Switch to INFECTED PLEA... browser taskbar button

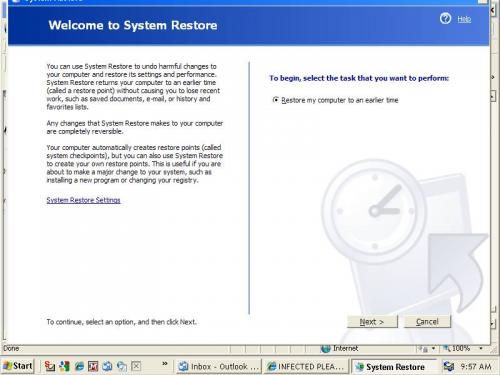coord(306,367)
